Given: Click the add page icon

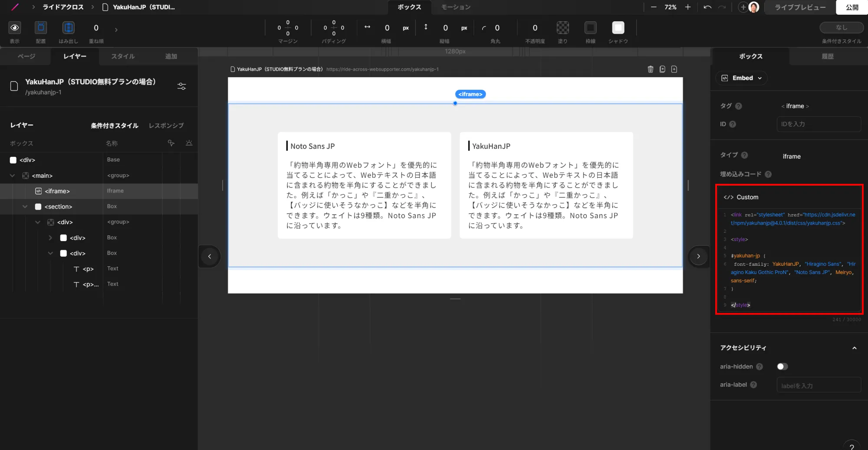Looking at the screenshot, I should click(674, 69).
